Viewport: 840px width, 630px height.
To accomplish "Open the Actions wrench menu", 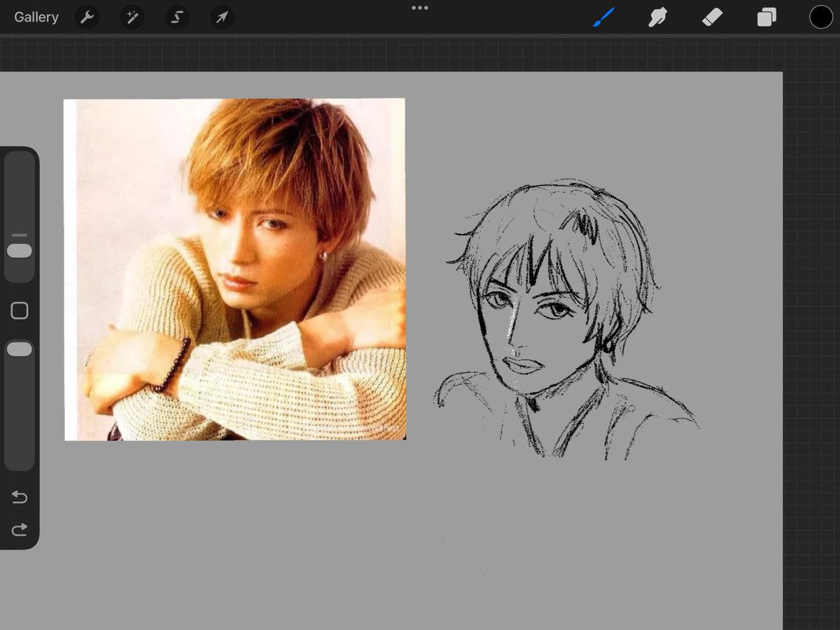I will click(x=87, y=17).
